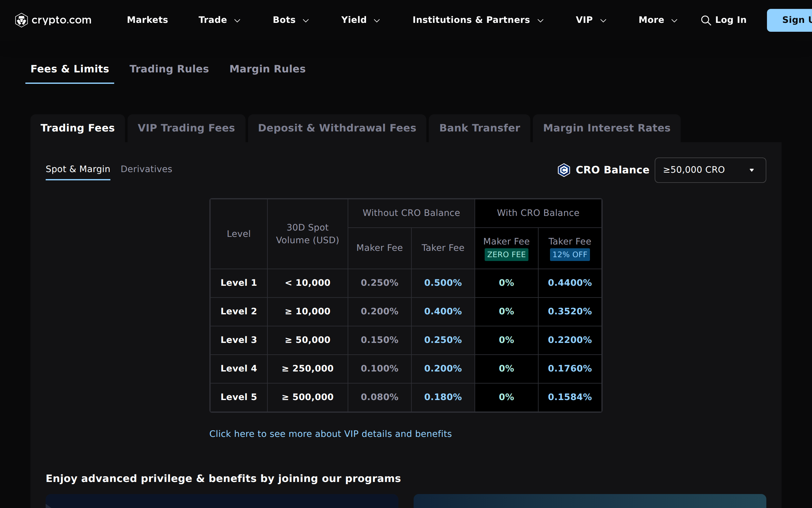Image resolution: width=812 pixels, height=508 pixels.
Task: Click the 'Without CRO Balance' column header
Action: tap(411, 213)
